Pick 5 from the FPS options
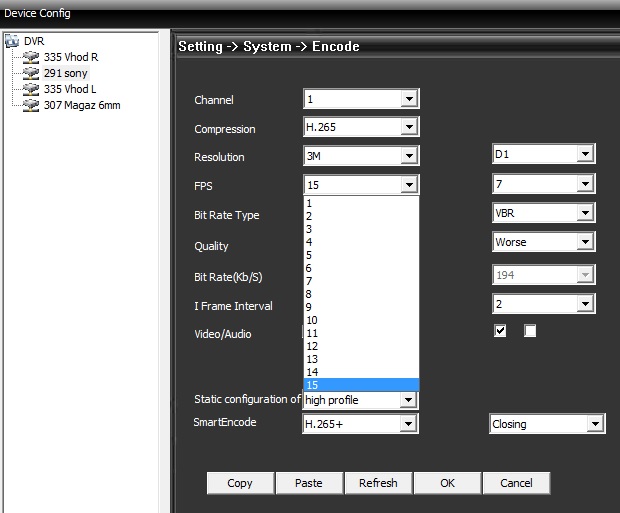Screen dimensions: 620x513 coord(310,254)
